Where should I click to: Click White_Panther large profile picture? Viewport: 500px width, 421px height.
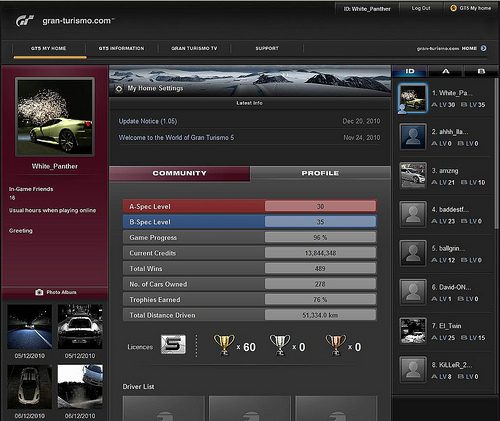coord(55,117)
